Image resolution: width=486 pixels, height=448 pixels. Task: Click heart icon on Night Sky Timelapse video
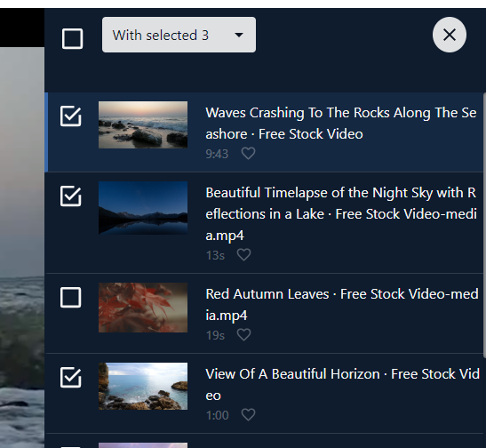point(243,255)
